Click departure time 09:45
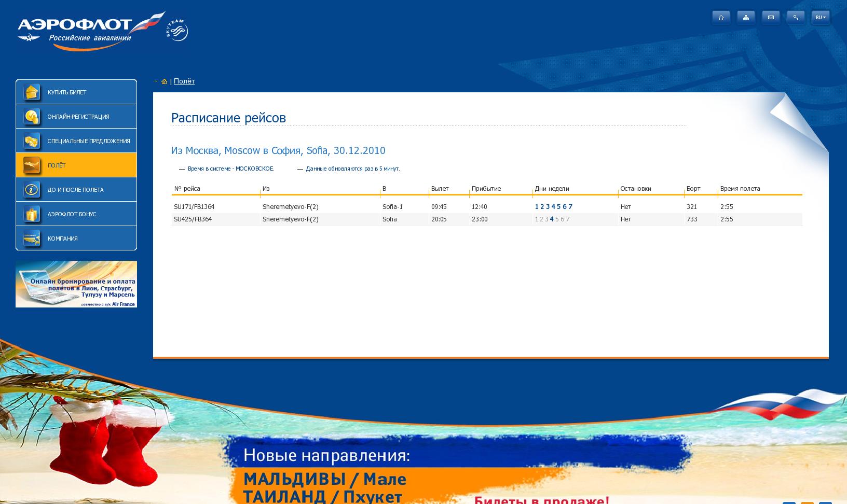The image size is (847, 504). [439, 206]
